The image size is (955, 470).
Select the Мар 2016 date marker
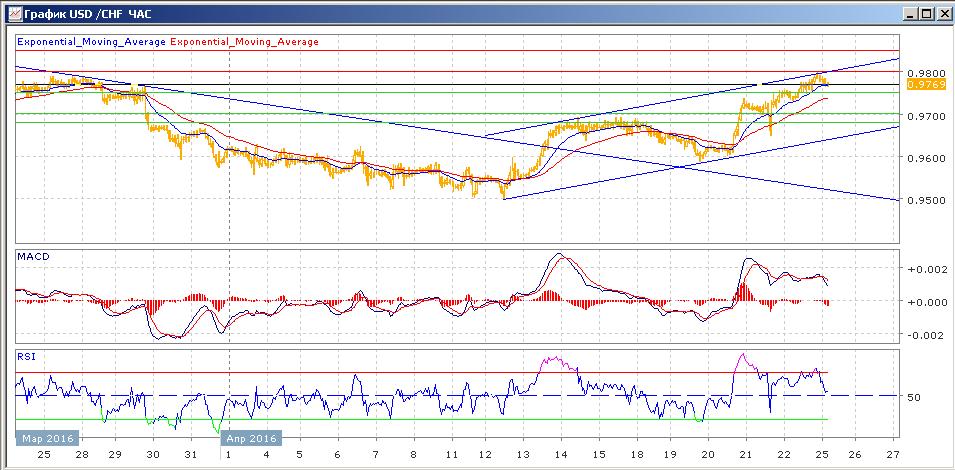(46, 438)
